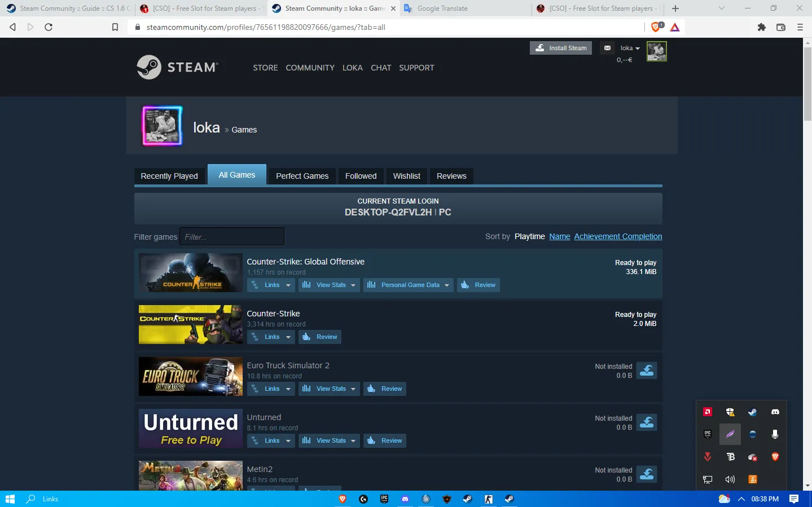Open the Reviews tab
The width and height of the screenshot is (812, 507).
point(451,176)
